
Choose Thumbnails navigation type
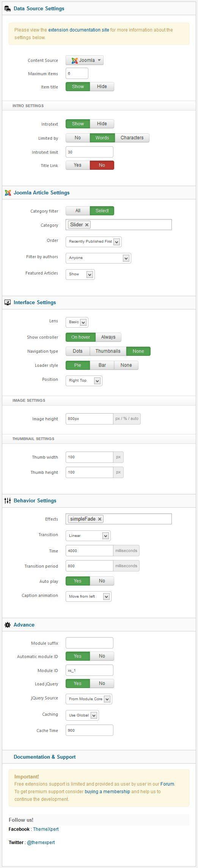pyautogui.click(x=108, y=351)
